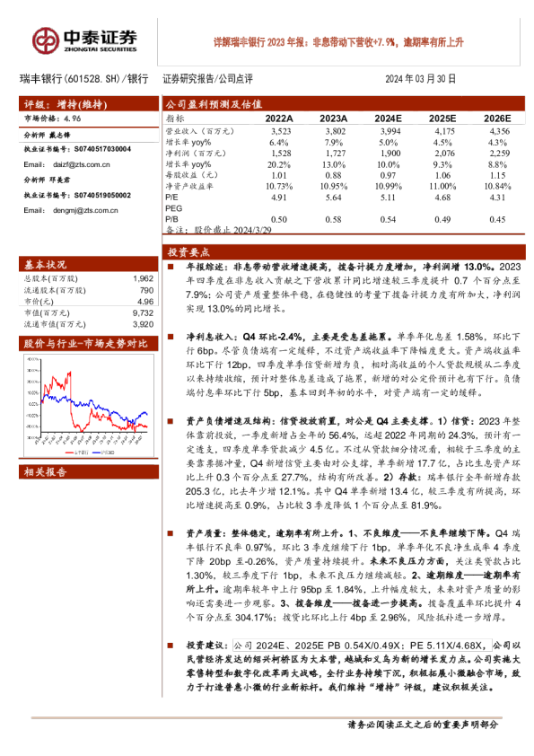Select analyst name 戴志锋

(60, 135)
